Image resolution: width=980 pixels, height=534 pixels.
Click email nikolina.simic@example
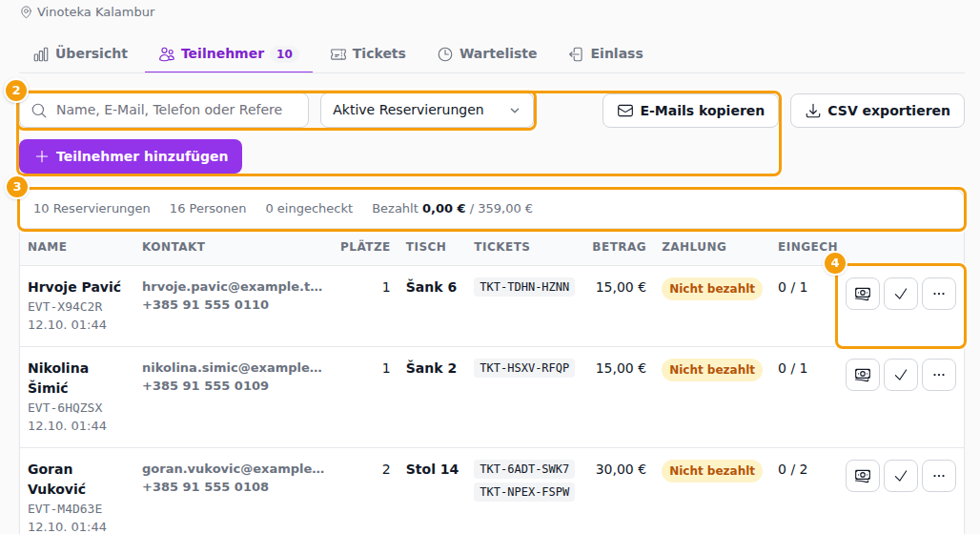pos(232,368)
